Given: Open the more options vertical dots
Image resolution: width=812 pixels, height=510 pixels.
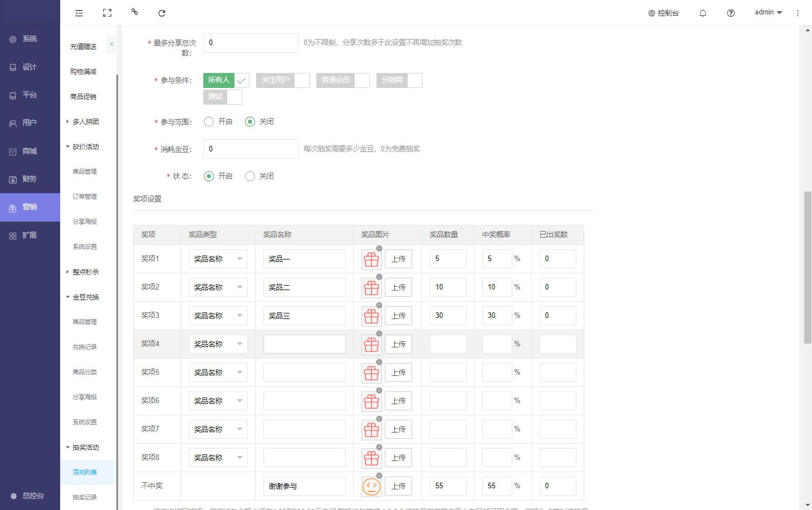Looking at the screenshot, I should [x=798, y=13].
